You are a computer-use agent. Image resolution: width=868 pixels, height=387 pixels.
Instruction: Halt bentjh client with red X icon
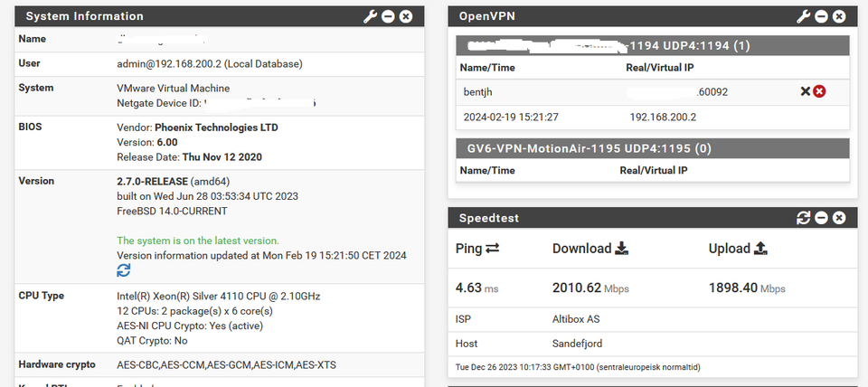(x=820, y=91)
